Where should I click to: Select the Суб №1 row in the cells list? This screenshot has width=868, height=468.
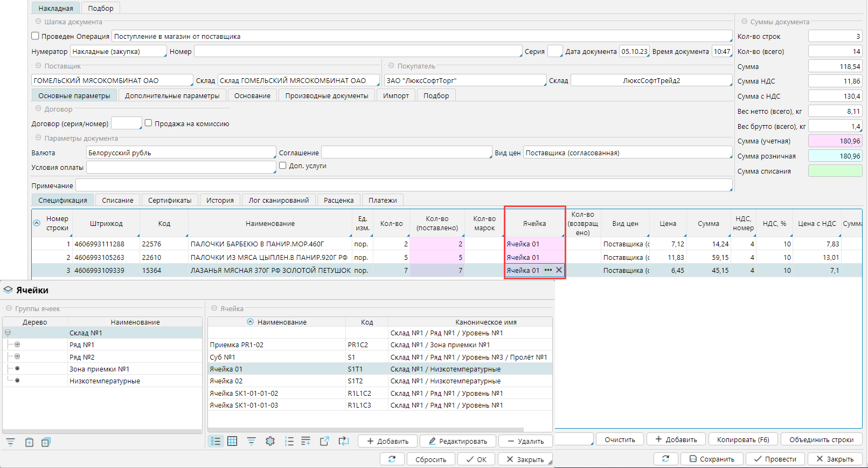tap(380, 357)
